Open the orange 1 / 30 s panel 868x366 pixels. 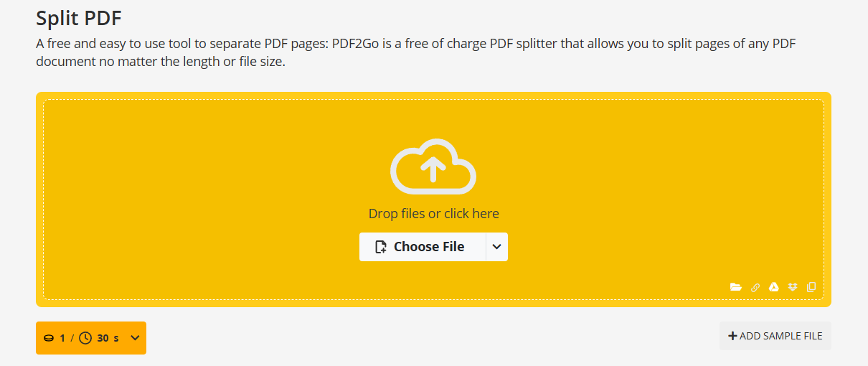click(x=91, y=338)
